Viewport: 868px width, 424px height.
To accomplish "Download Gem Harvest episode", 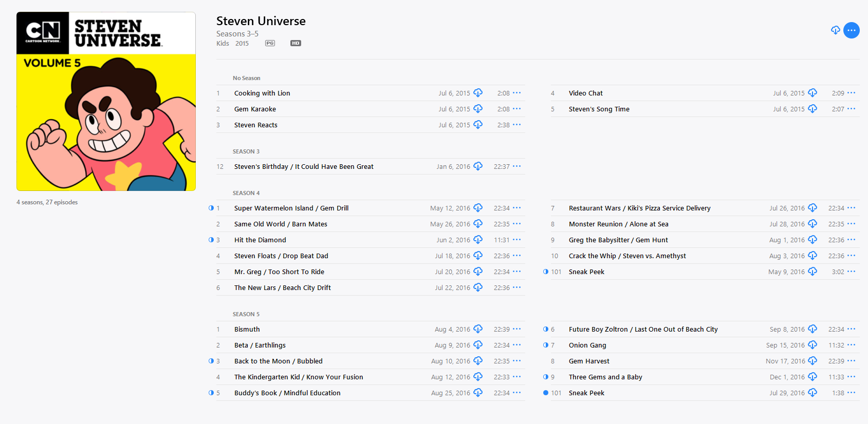I will (812, 361).
